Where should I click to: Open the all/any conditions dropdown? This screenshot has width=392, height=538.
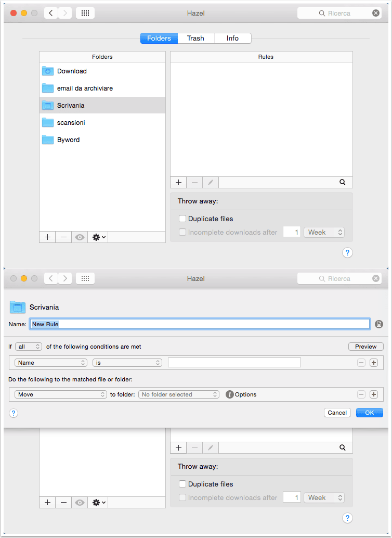(29, 347)
